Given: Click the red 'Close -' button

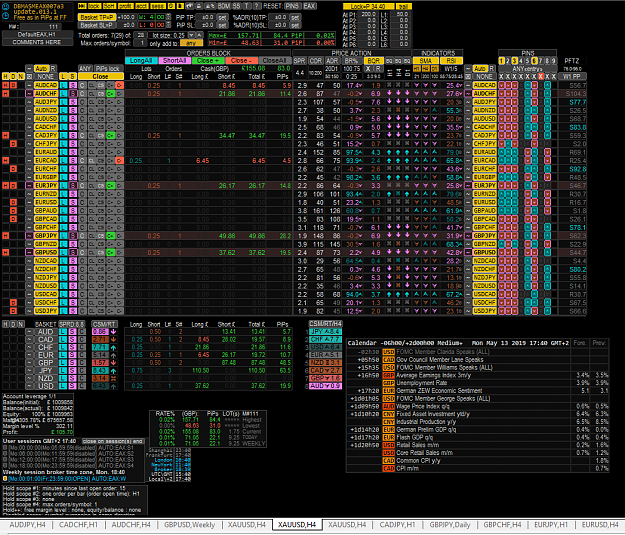Looking at the screenshot, I should tap(241, 61).
